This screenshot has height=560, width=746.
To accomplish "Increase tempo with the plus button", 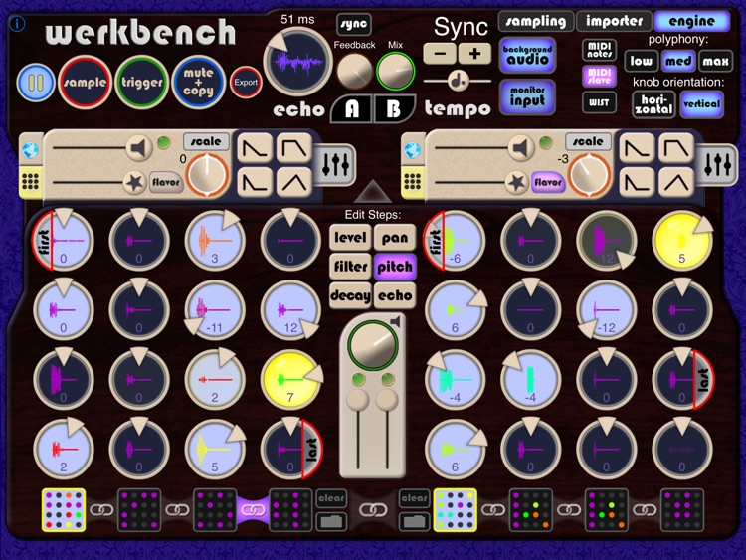I will coord(474,54).
